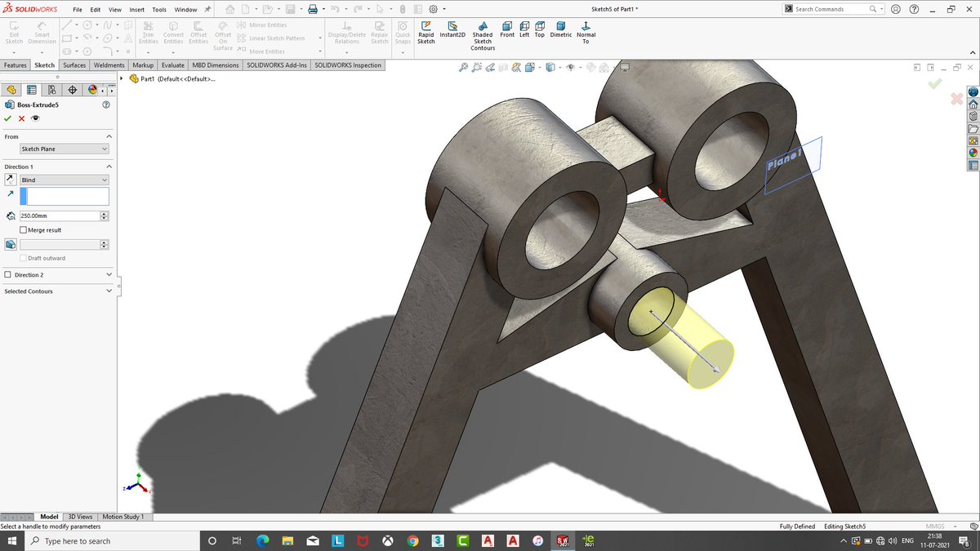This screenshot has height=551, width=980.
Task: Open the Motion Study 1 tab
Action: [124, 517]
